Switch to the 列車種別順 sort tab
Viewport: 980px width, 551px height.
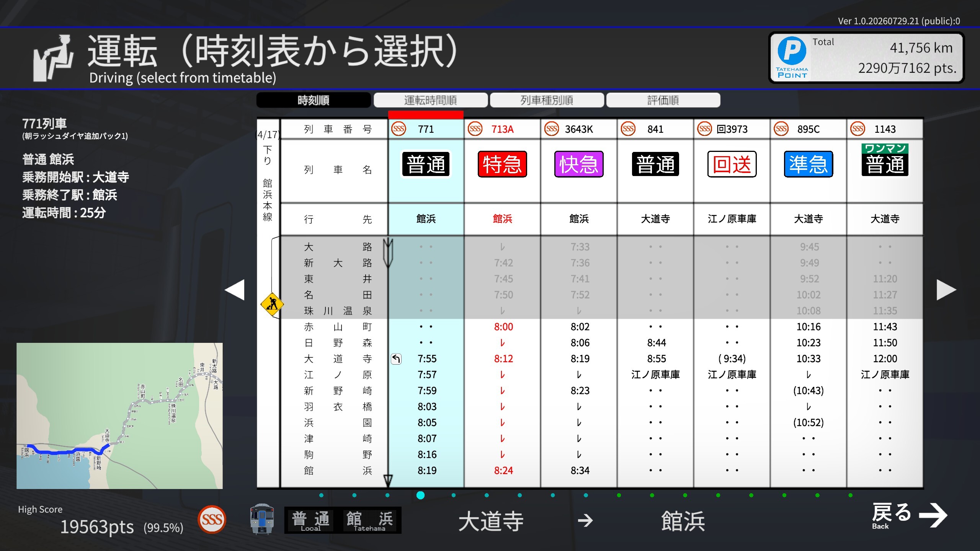point(547,100)
